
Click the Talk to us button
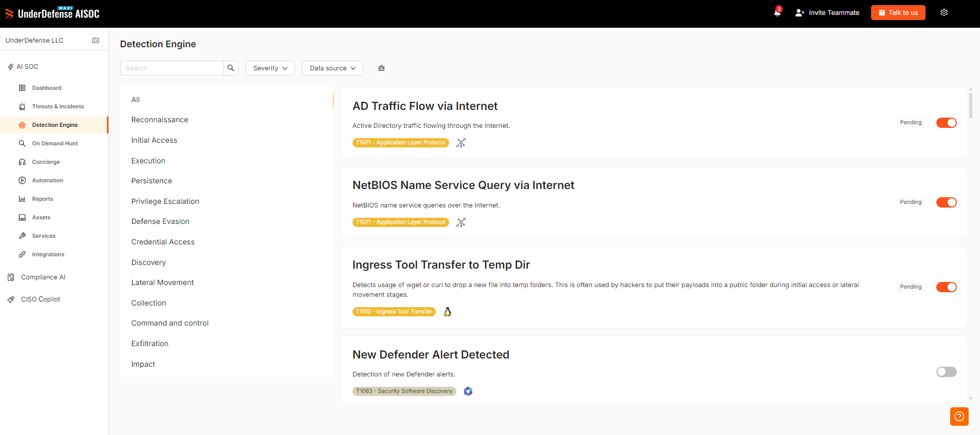click(x=898, y=13)
